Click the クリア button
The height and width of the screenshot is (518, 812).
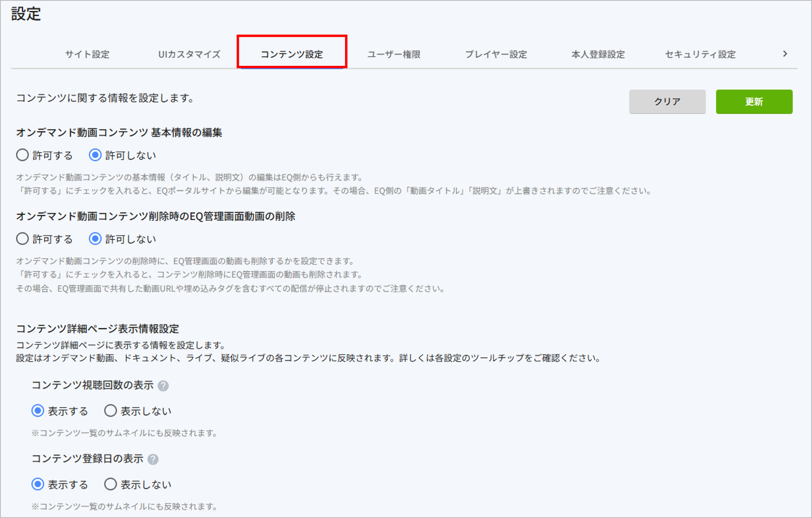[x=667, y=102]
